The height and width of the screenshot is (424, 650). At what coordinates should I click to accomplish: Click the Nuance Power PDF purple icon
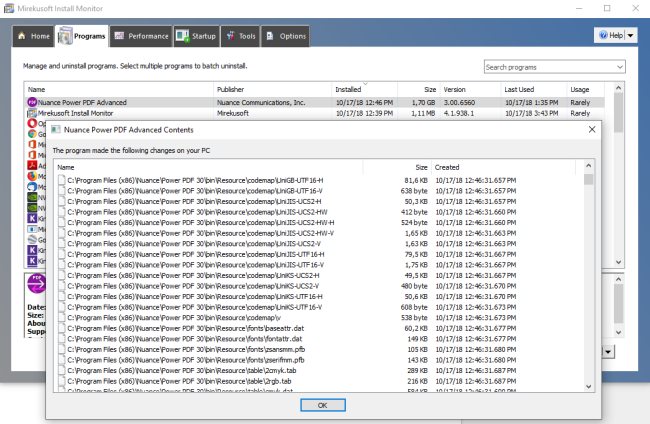click(x=32, y=102)
